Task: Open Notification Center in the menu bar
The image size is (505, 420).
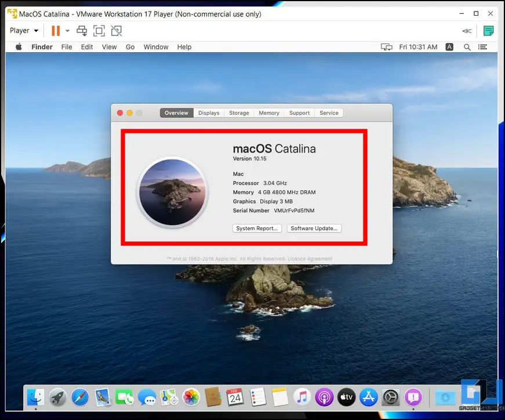Action: 484,47
